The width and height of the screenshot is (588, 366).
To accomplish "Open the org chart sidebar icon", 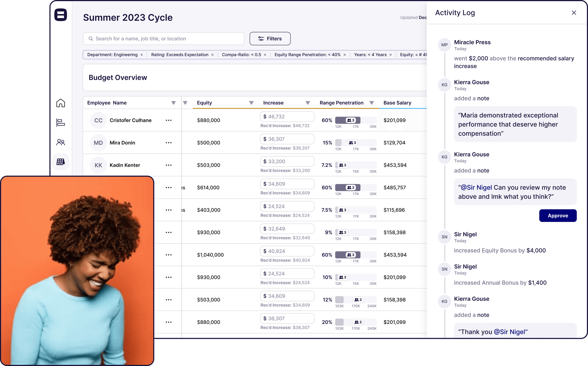I will pos(61,123).
